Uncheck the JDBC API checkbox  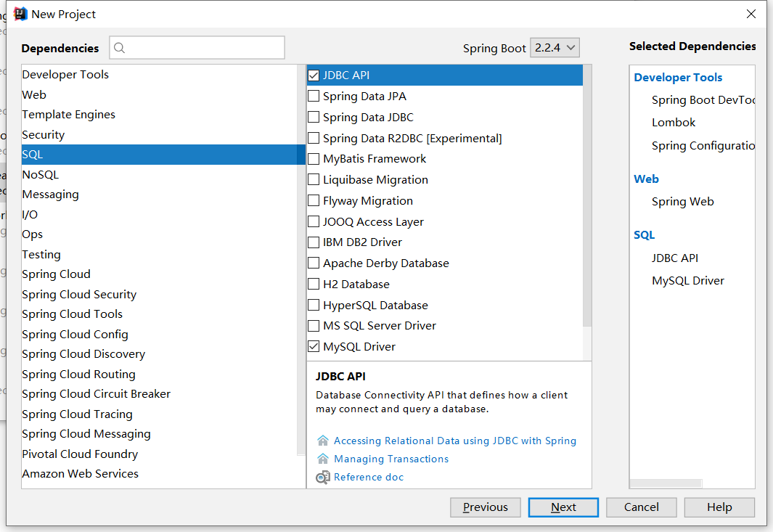point(314,75)
